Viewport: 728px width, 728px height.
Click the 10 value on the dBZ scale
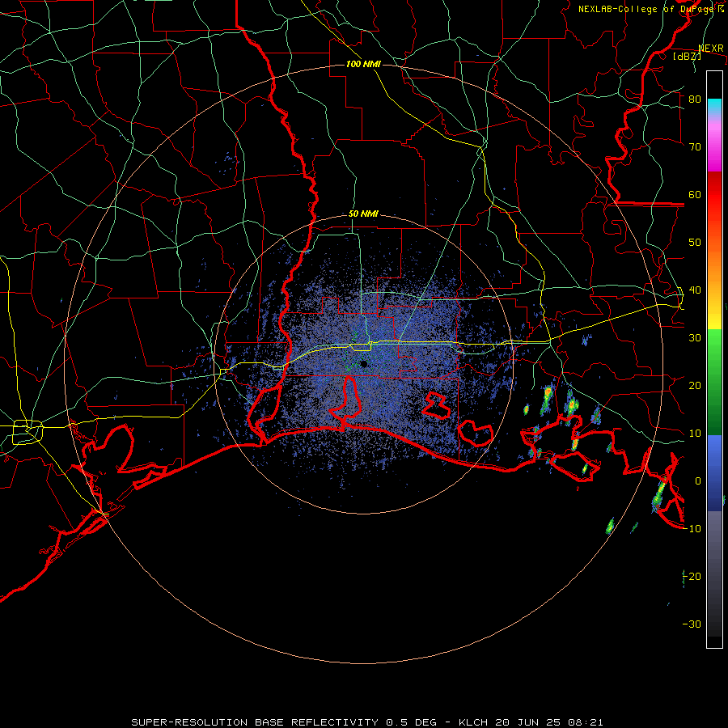point(695,434)
